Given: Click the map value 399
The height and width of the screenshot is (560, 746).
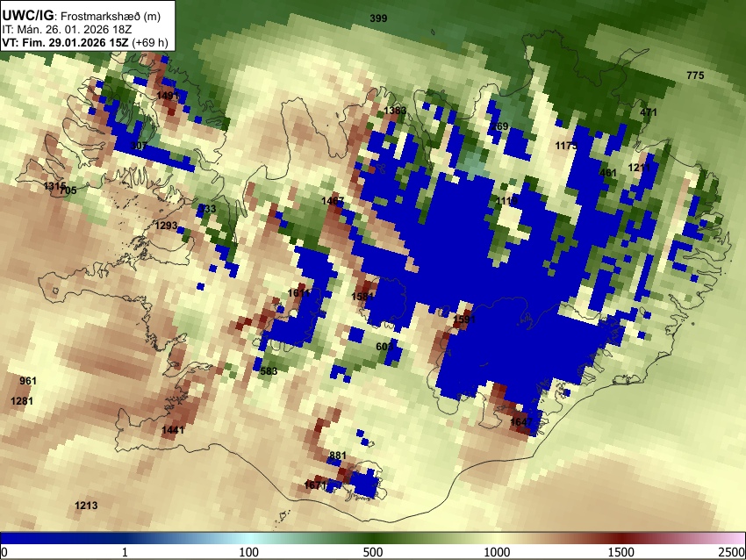Looking at the screenshot, I should click(x=379, y=18).
